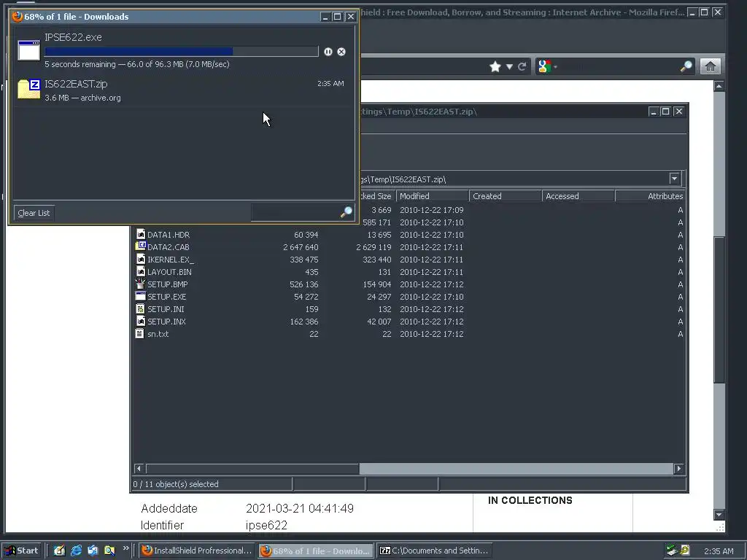This screenshot has height=560, width=747.
Task: Click the network tray icon in the system tray
Action: (x=672, y=550)
